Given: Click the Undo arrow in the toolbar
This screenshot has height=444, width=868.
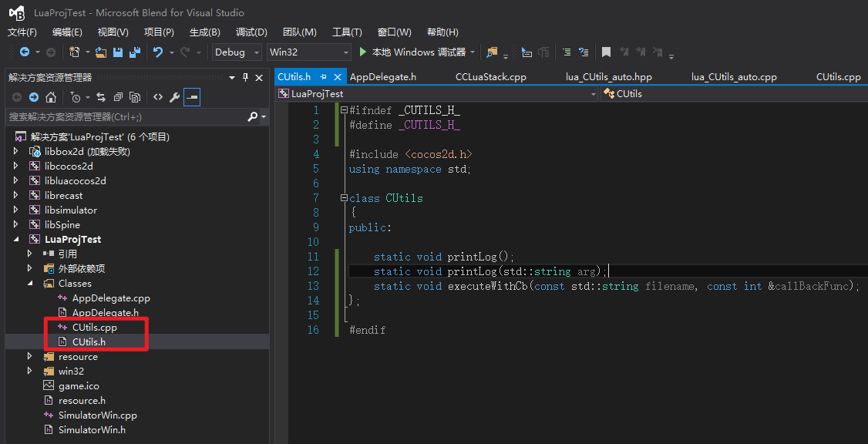Looking at the screenshot, I should 157,52.
